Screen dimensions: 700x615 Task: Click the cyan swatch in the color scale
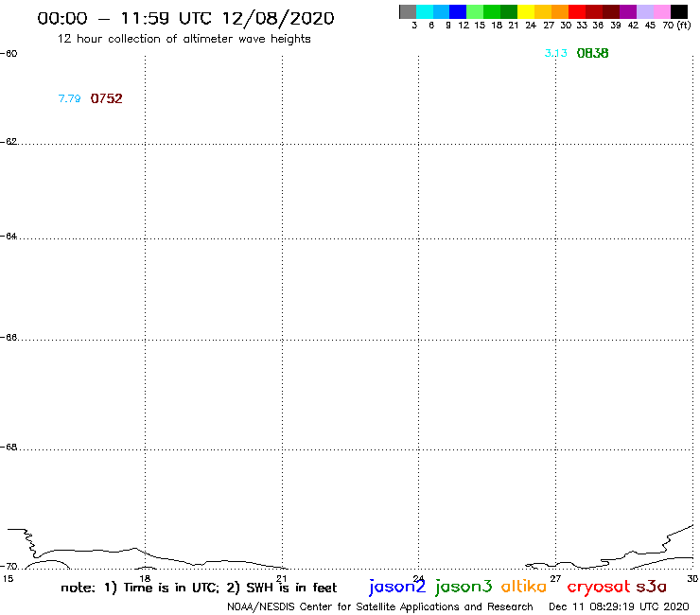[x=425, y=11]
